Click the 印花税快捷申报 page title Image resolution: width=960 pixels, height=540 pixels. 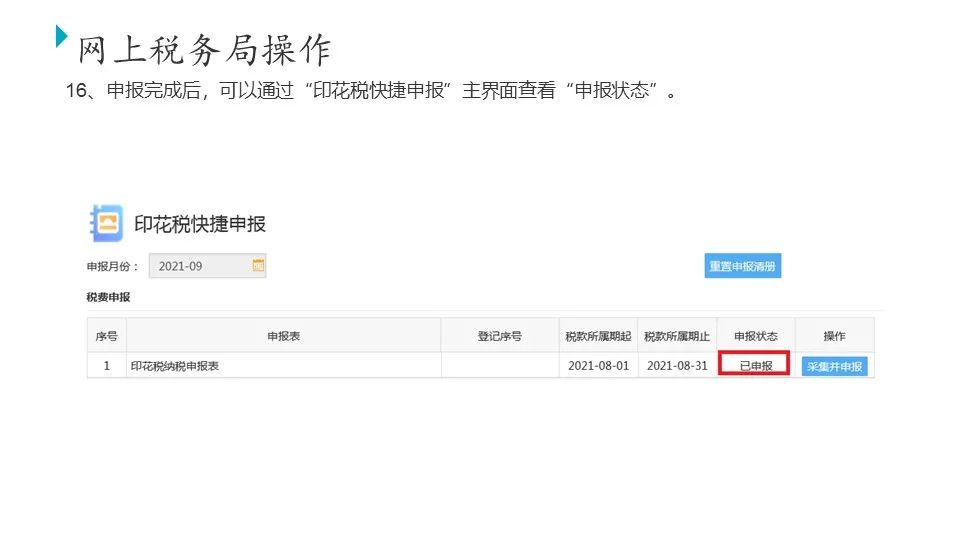[200, 224]
